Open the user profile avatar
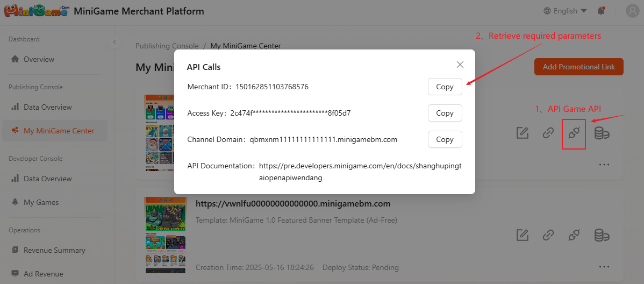 coord(633,11)
